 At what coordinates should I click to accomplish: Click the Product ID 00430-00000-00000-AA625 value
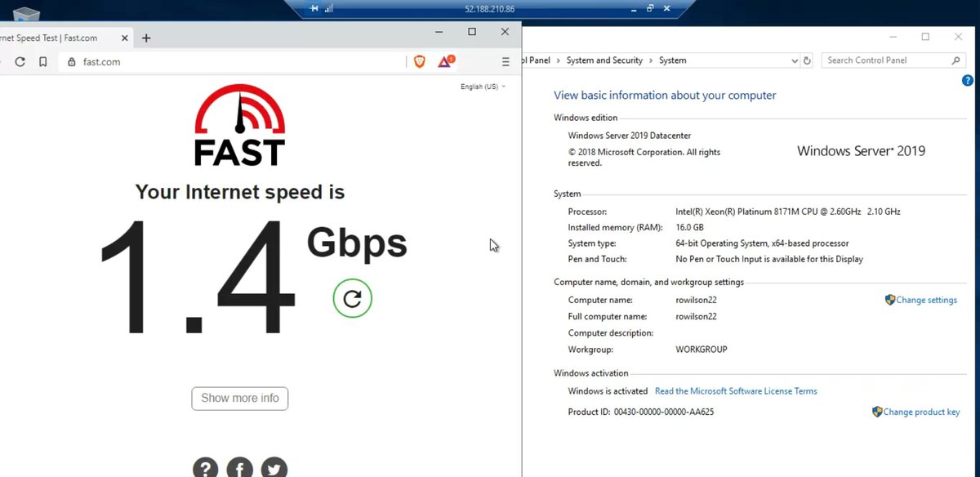(663, 412)
